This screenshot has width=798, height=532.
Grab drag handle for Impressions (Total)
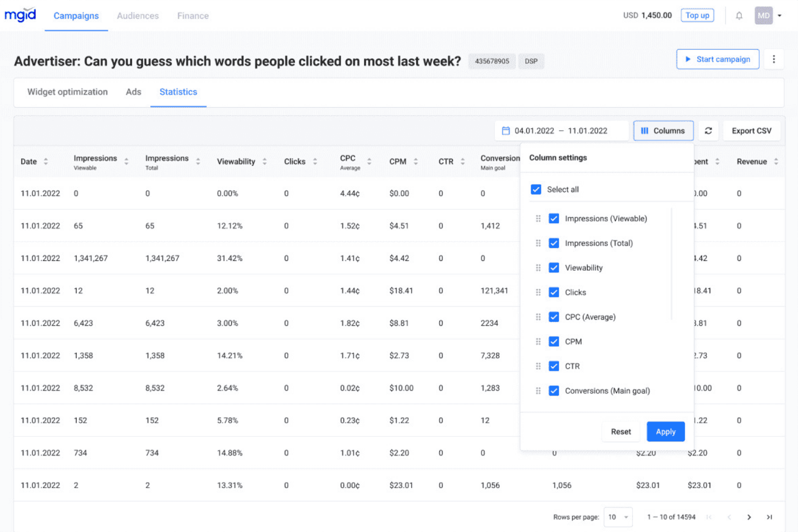coord(538,243)
